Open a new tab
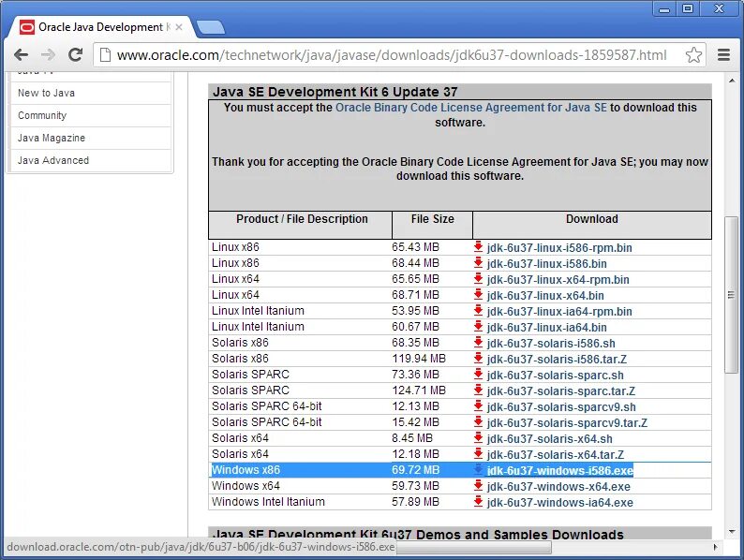 (211, 27)
